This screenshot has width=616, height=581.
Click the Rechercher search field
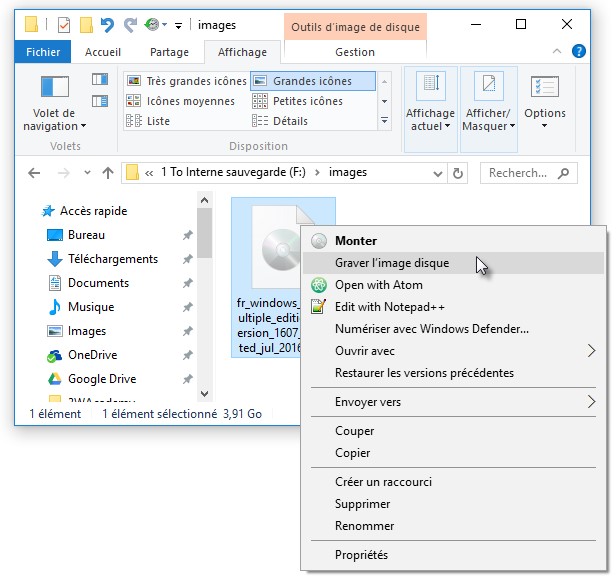[x=528, y=173]
